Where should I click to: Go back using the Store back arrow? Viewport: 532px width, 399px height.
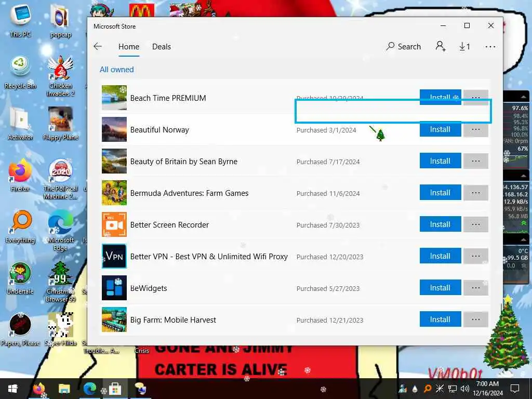[98, 46]
